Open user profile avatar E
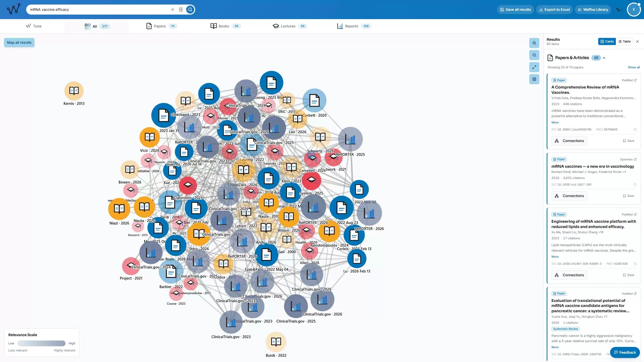Screen dimensions: 644x362 (634, 10)
